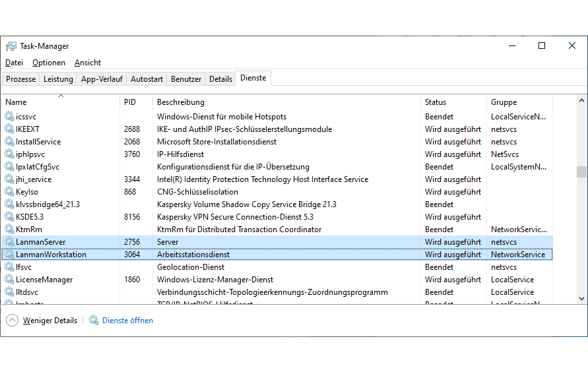Click the IKEEXT service gear icon
Screen dimensions: 588x372
pos(9,129)
